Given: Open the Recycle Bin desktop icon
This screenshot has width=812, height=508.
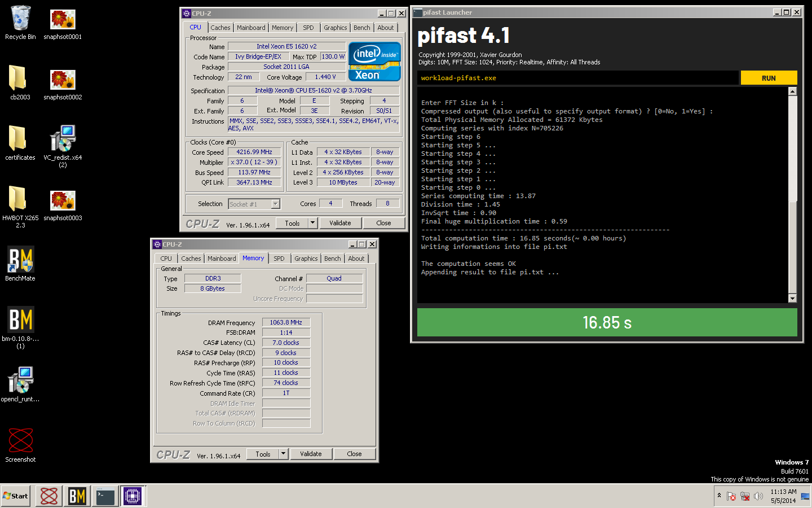Looking at the screenshot, I should 20,23.
